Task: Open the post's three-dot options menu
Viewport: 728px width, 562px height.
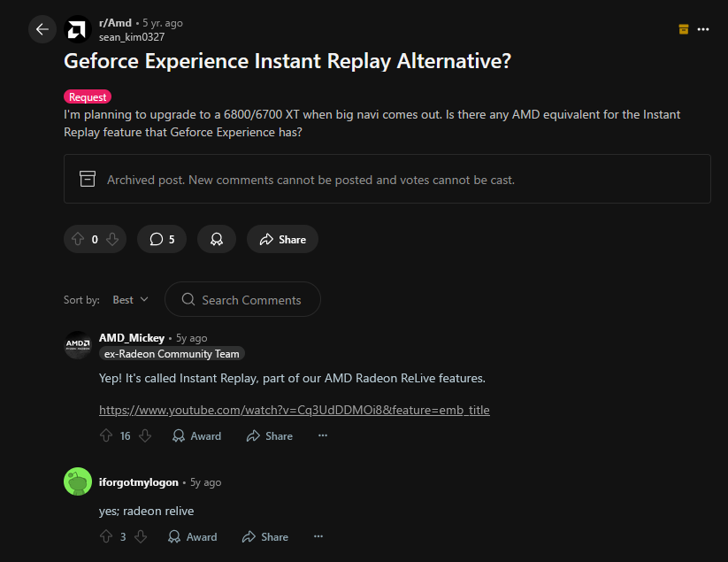Action: point(703,29)
